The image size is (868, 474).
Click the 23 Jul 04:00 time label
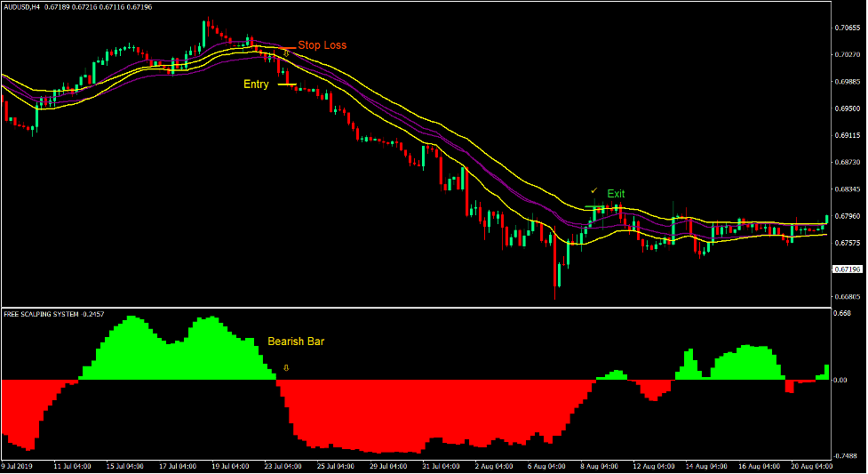pyautogui.click(x=283, y=466)
